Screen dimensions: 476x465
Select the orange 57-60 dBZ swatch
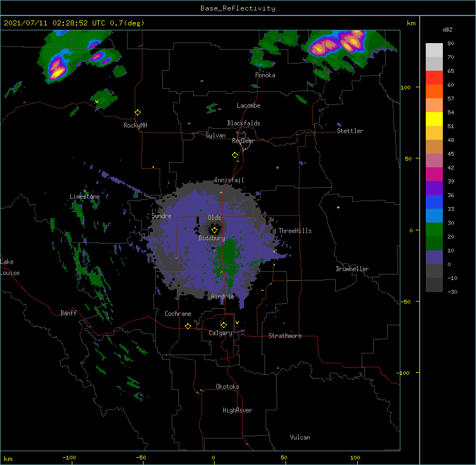(434, 91)
